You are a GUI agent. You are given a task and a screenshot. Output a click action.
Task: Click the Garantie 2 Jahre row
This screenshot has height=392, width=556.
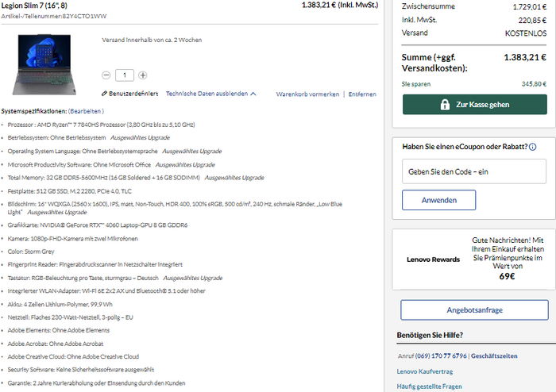96,383
